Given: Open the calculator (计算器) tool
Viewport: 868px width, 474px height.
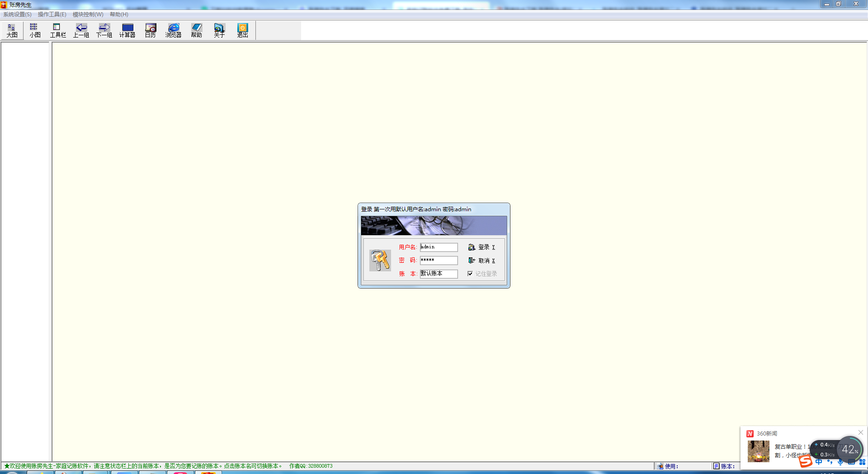Looking at the screenshot, I should [x=127, y=31].
